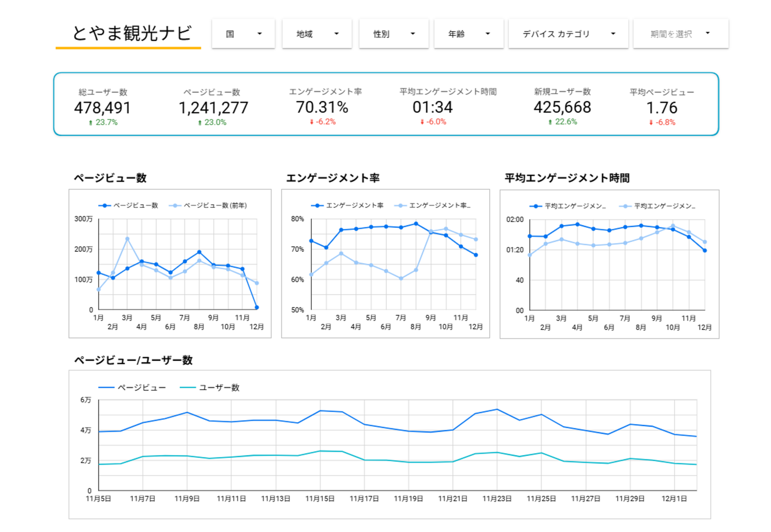Image resolution: width=771 pixels, height=532 pixels.
Task: Select the 新規ユーザー数 value 425,668
Action: click(562, 107)
